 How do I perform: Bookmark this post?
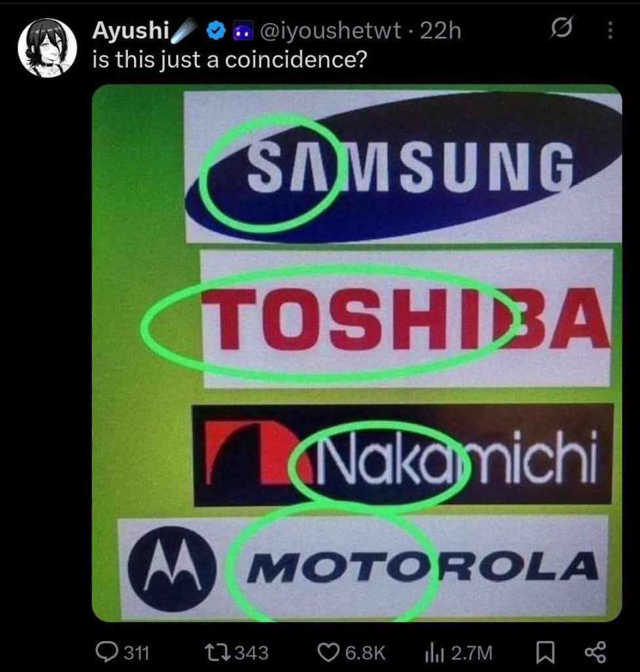click(545, 653)
